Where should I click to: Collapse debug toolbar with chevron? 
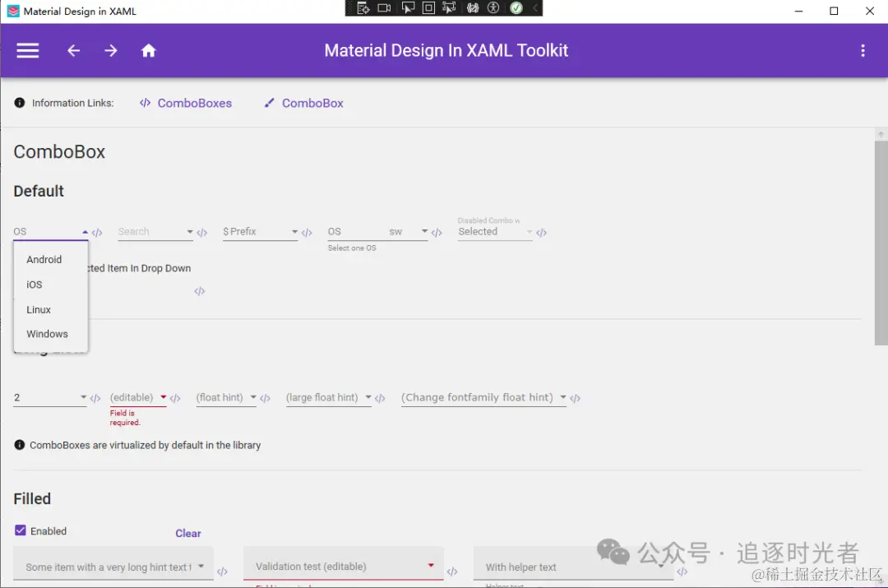(535, 8)
